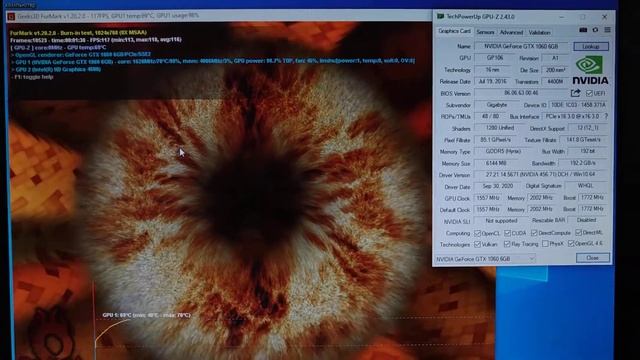
Task: Click the Bus Interface PCIe field
Action: 572,116
